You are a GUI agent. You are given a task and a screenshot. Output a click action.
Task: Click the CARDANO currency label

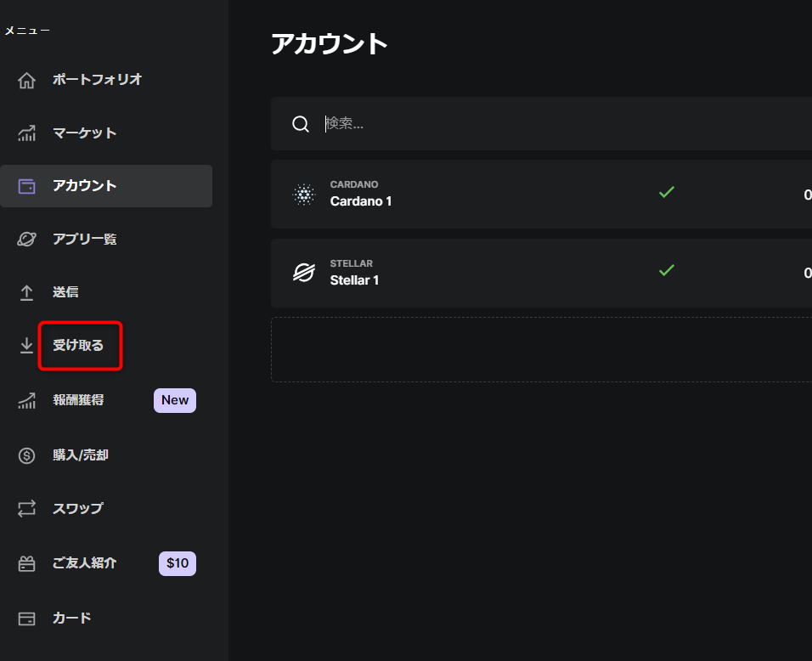pyautogui.click(x=354, y=184)
